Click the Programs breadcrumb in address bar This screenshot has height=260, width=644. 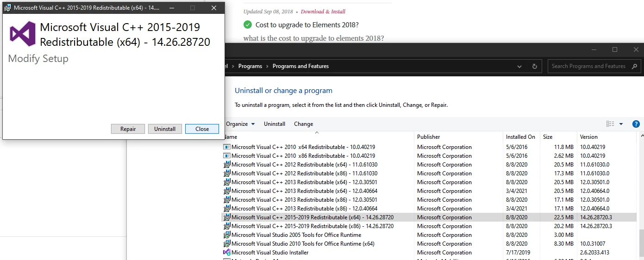(x=250, y=66)
